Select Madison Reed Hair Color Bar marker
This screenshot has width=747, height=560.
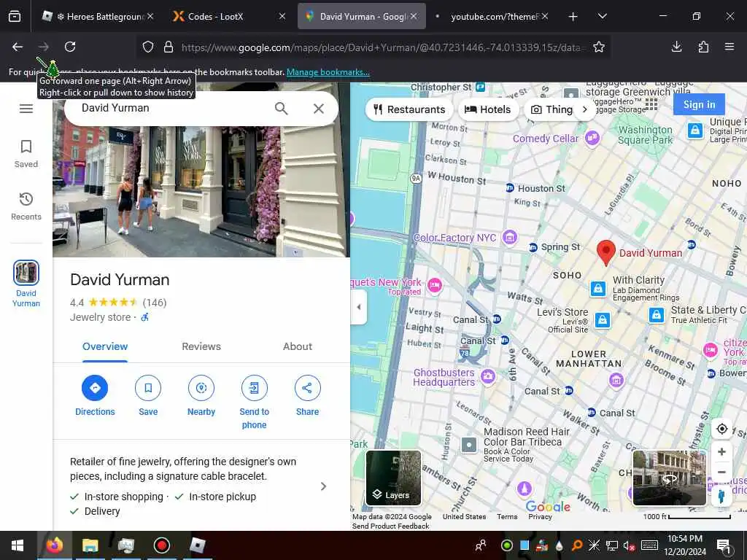click(469, 445)
